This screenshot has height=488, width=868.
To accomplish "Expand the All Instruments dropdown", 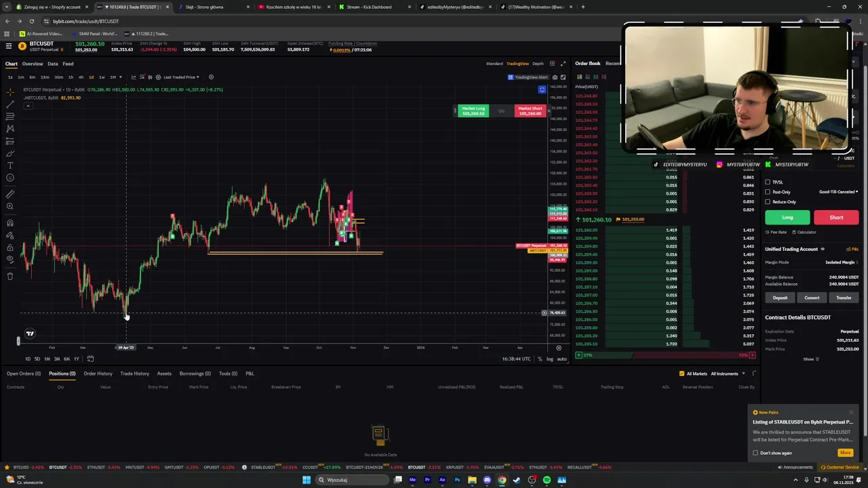I will coord(728,373).
